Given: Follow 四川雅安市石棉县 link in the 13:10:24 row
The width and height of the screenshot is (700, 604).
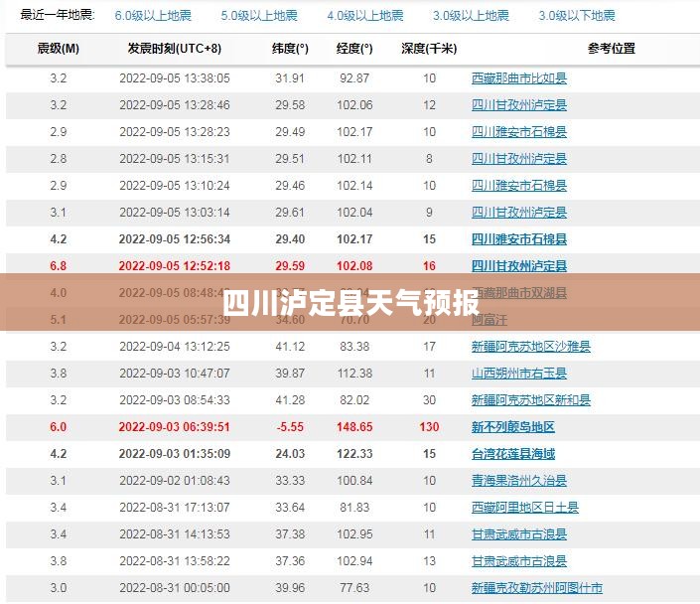Looking at the screenshot, I should pos(519,186).
